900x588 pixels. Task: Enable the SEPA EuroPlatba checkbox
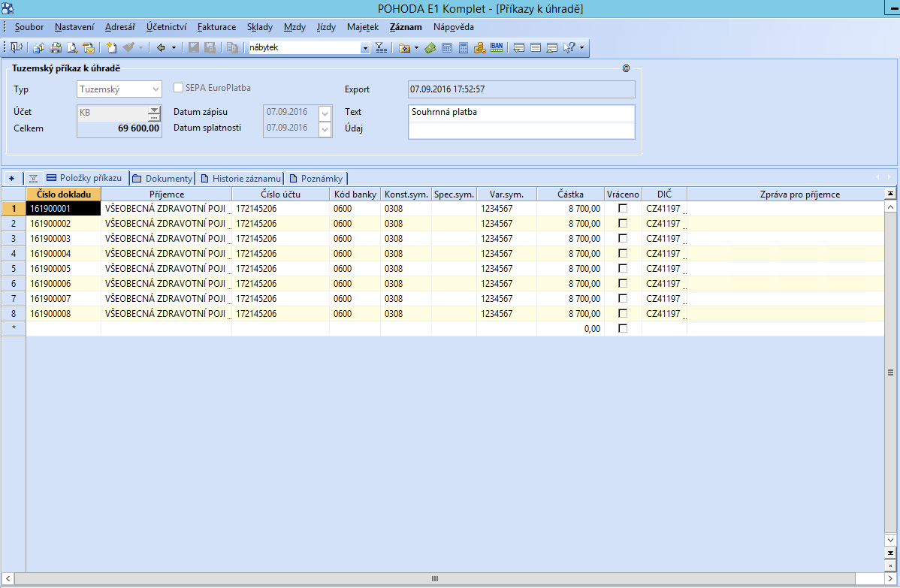click(179, 87)
